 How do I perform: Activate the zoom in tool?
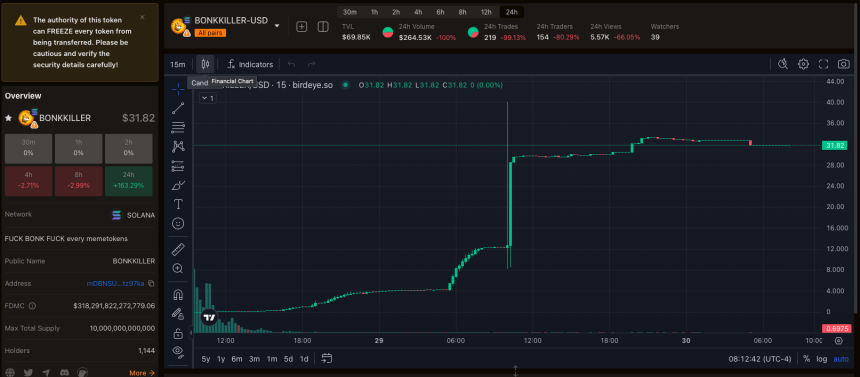coord(178,268)
